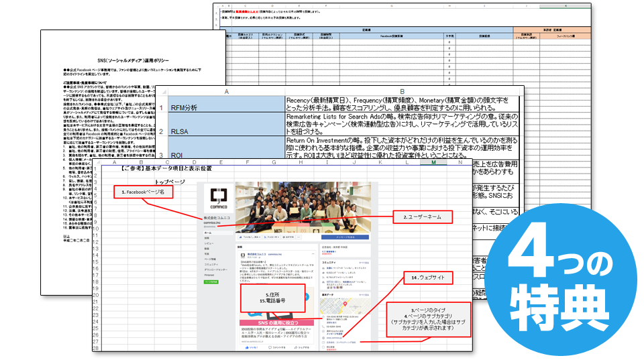Open the 写真 tab in Facebook sidebar
The width and height of the screenshot is (644, 362).
(x=207, y=254)
